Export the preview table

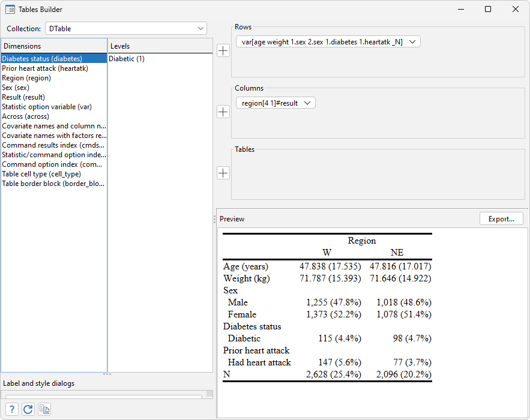[501, 218]
